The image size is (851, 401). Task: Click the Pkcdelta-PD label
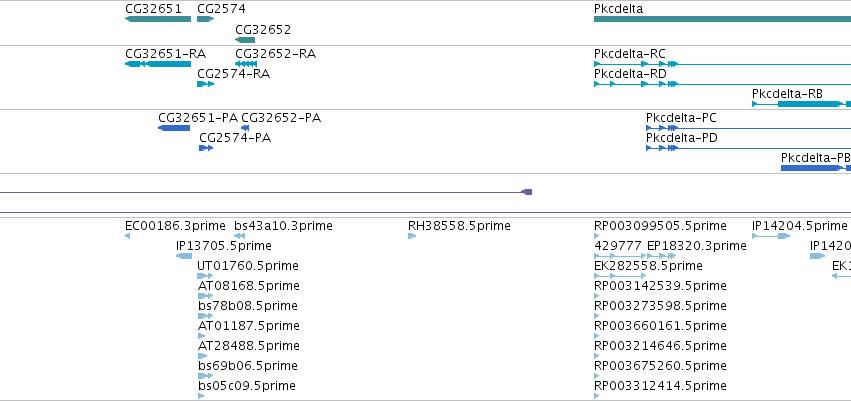click(x=681, y=138)
